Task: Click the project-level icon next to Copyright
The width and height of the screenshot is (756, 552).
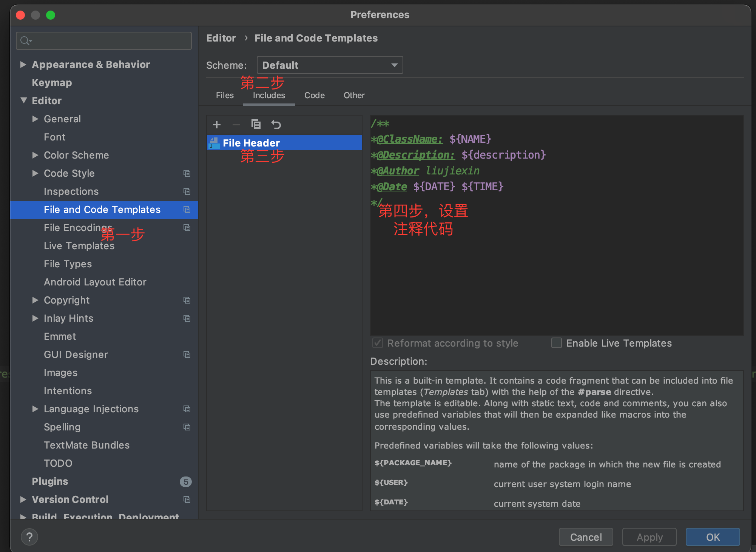Action: pos(187,300)
